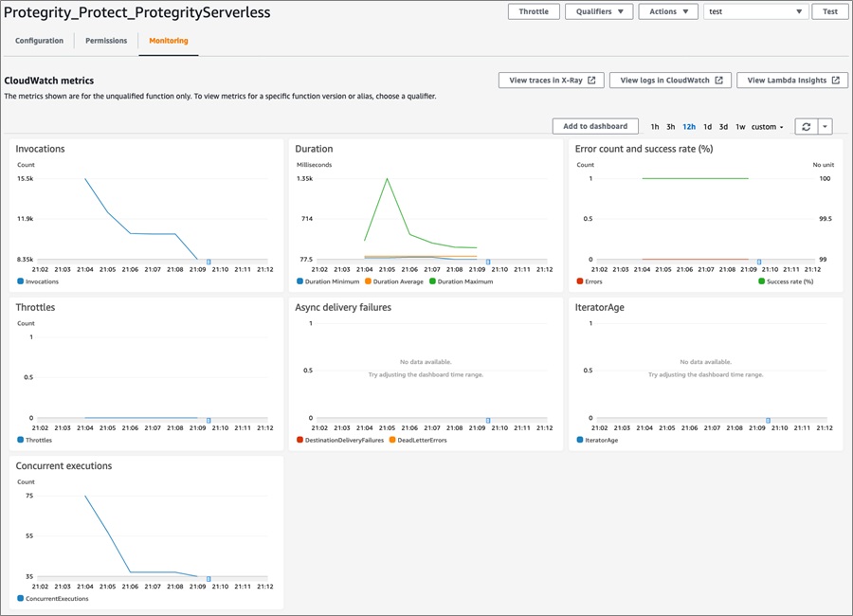This screenshot has height=616, width=853.
Task: Click the time marker in Throttles chart
Action: (x=209, y=421)
